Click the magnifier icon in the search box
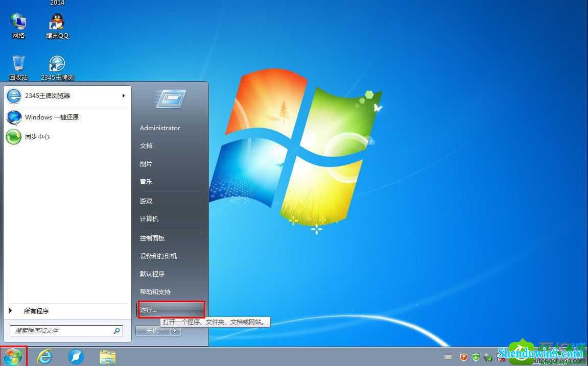Screen dimensions: 588x366 [x=116, y=330]
